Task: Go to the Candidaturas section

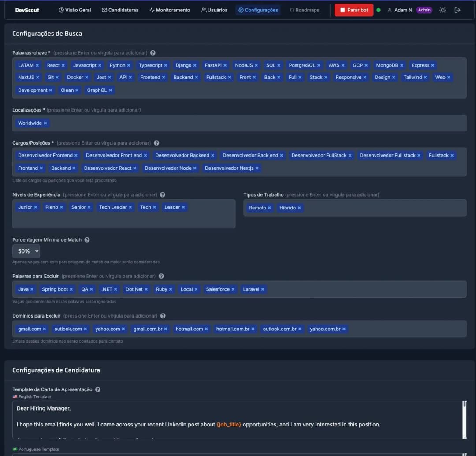Action: click(123, 10)
